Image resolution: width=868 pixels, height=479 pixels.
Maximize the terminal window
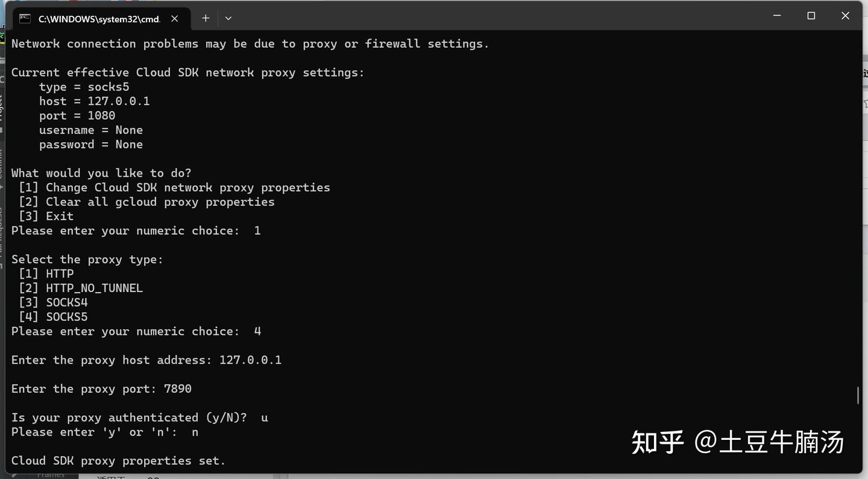point(811,16)
